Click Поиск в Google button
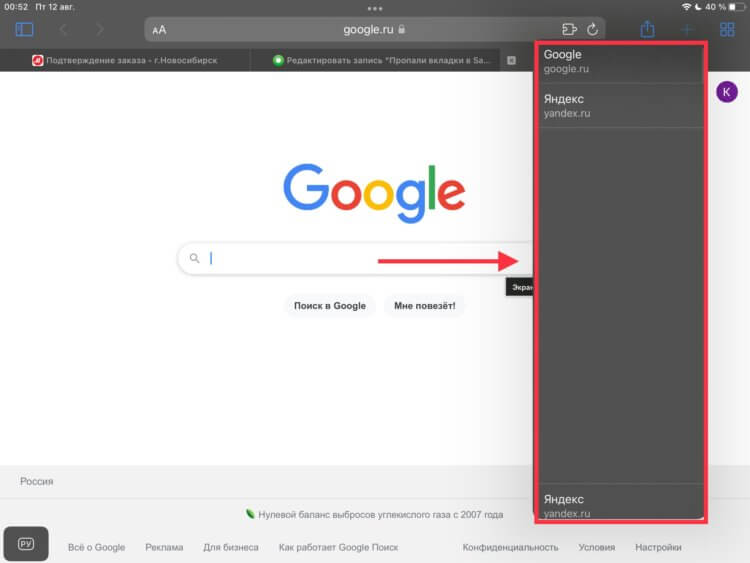Image resolution: width=750 pixels, height=563 pixels. coord(330,306)
